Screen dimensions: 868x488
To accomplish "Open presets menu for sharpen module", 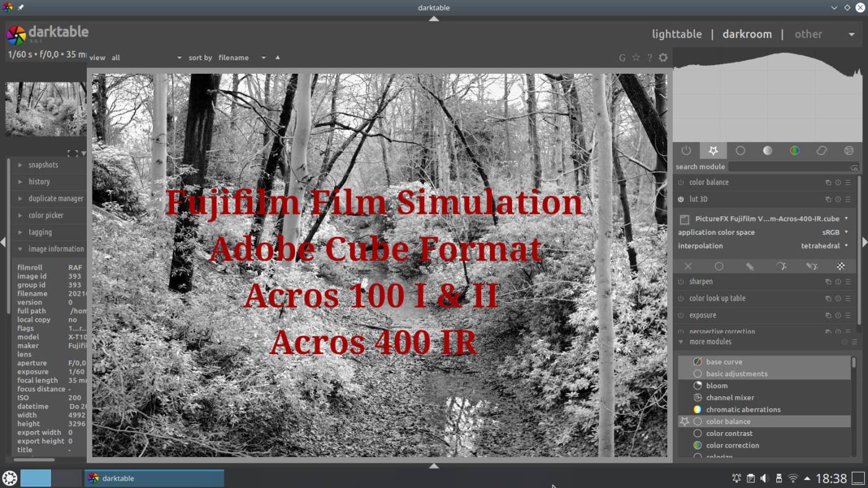I will [848, 282].
